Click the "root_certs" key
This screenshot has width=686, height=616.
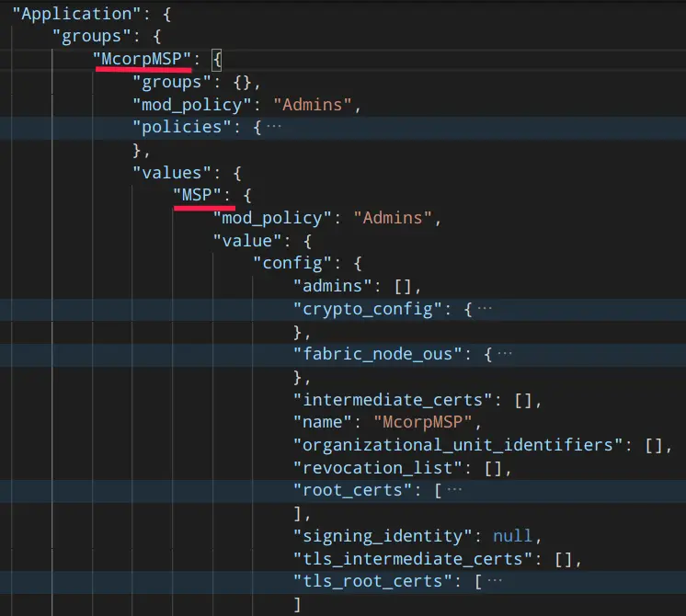pos(352,490)
